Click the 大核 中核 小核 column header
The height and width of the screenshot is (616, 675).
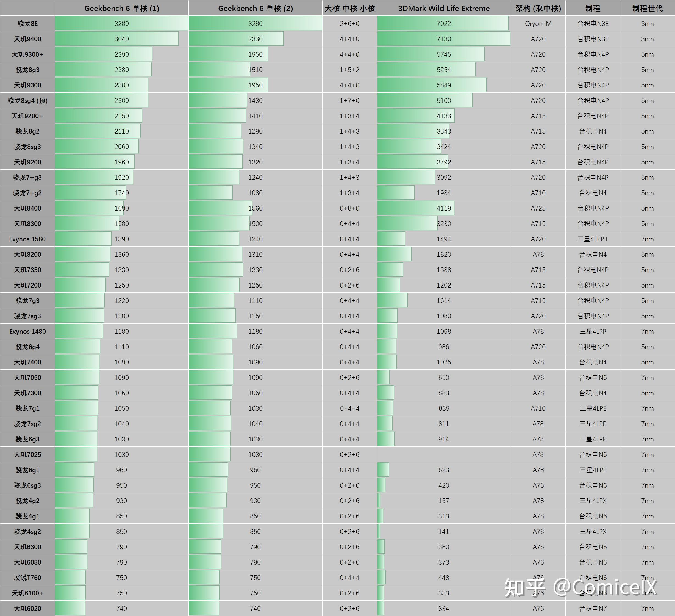(x=349, y=8)
